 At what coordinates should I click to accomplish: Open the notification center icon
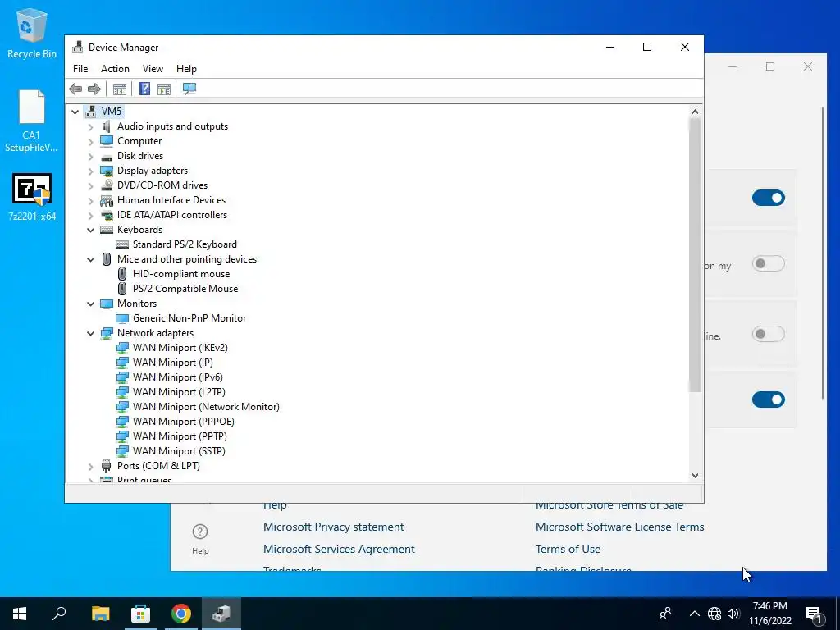tap(814, 614)
